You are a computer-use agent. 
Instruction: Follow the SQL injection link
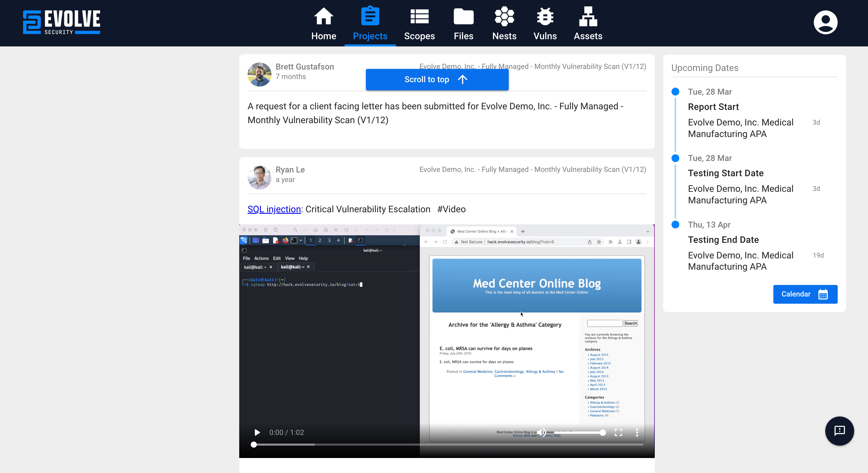274,209
